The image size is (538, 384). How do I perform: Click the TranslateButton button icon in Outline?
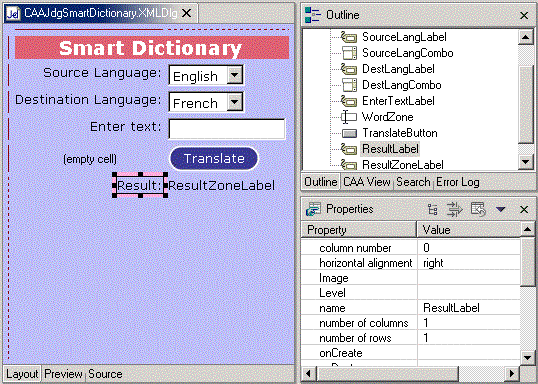tap(349, 133)
